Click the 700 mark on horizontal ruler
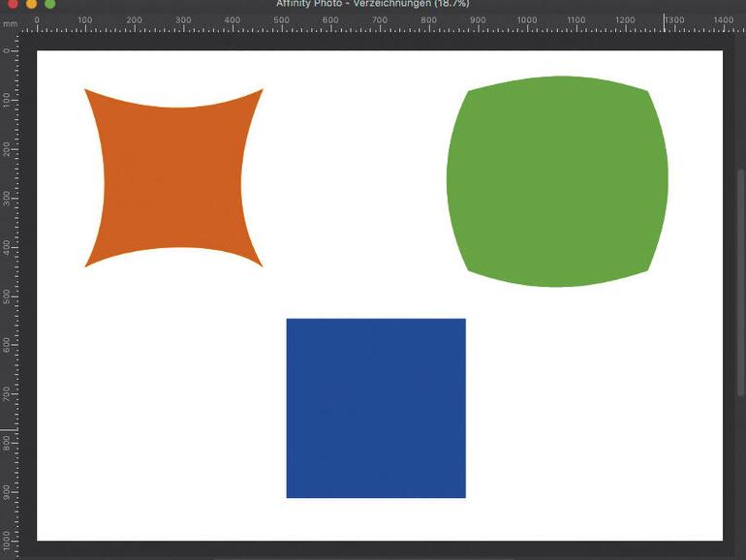Screen dimensions: 746x560 click(379, 21)
